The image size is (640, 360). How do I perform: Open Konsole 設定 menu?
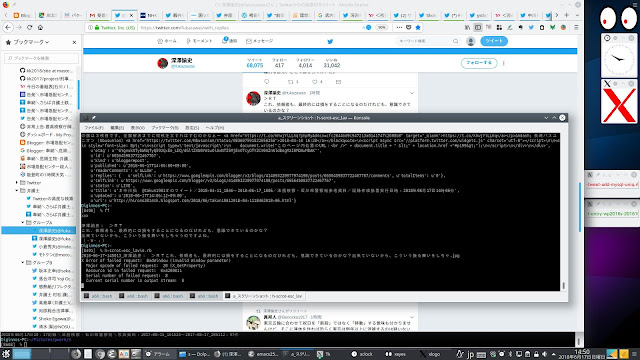point(192,128)
